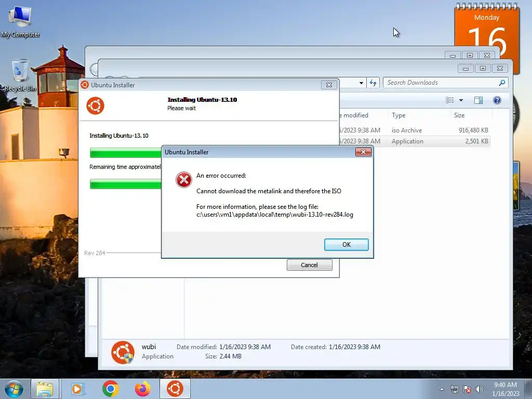Image resolution: width=532 pixels, height=399 pixels.
Task: Open Action Center flag icon
Action: [x=467, y=389]
